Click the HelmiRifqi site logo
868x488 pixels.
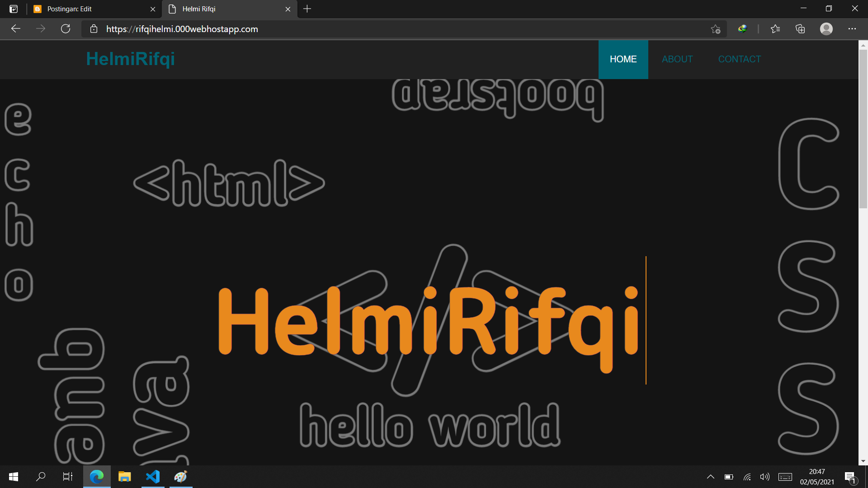tap(130, 59)
